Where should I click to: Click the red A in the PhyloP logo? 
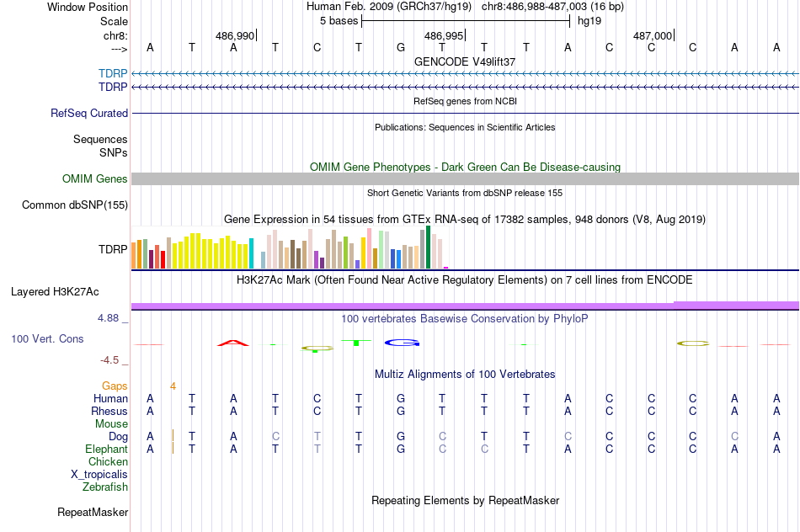233,343
